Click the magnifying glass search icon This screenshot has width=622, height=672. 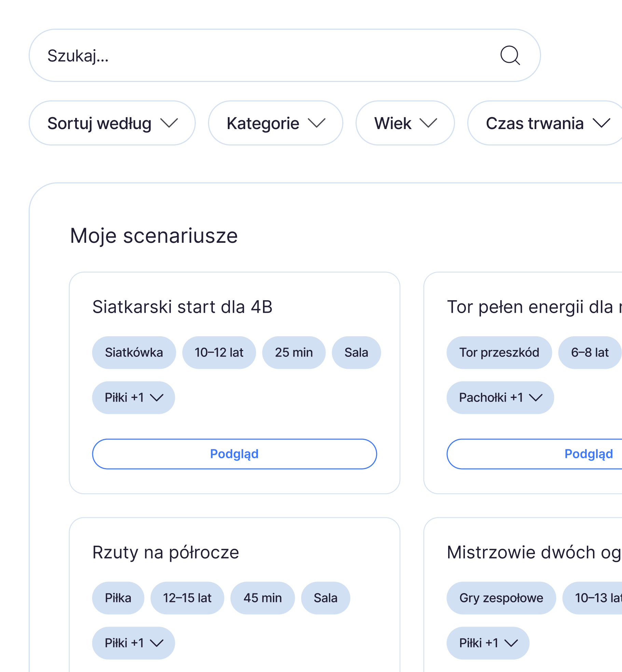pos(510,55)
